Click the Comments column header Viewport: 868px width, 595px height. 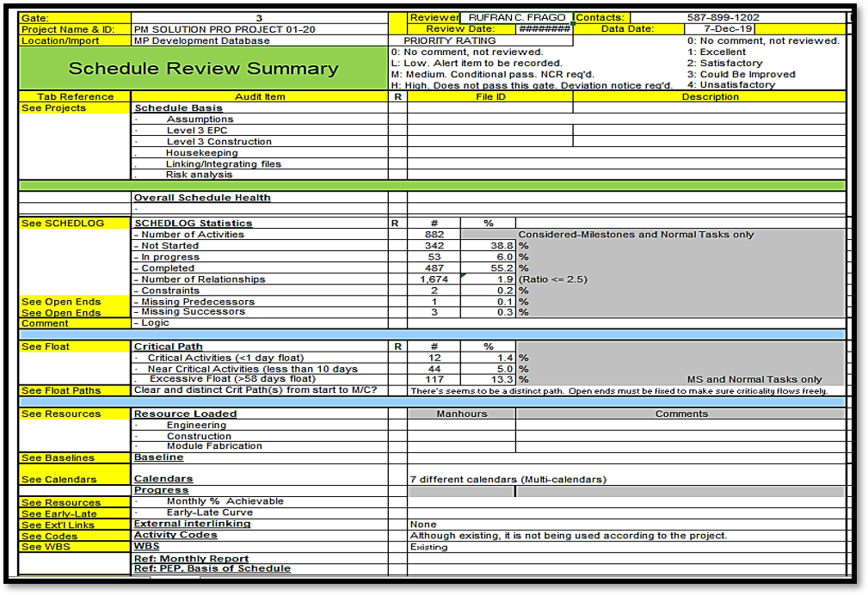(680, 414)
